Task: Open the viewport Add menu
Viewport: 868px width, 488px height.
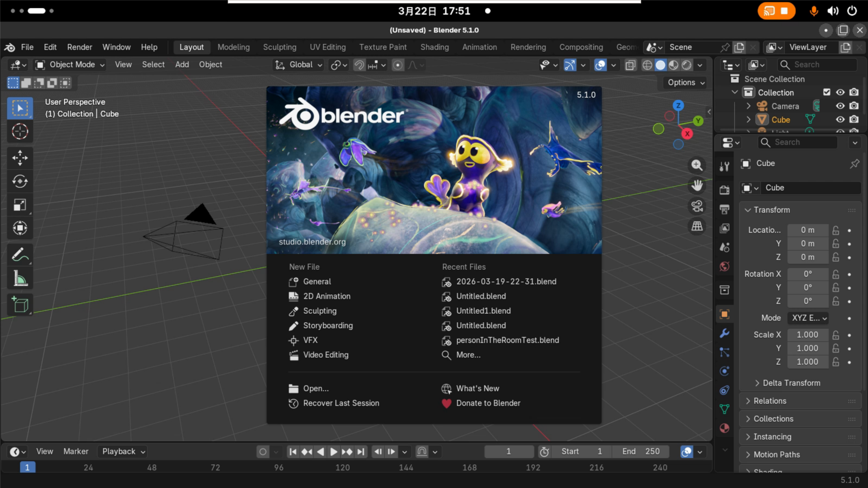Action: 182,65
